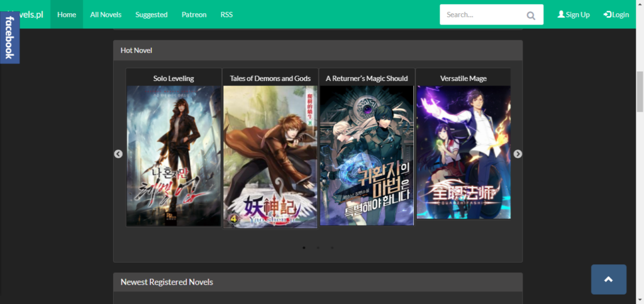This screenshot has height=304, width=644.
Task: Open the Patreon link in navbar
Action: coord(194,14)
